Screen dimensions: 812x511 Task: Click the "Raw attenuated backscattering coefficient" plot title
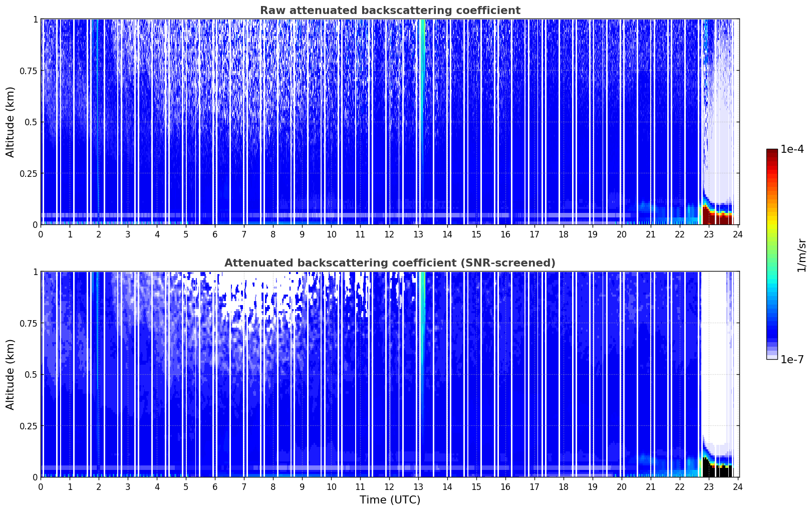[x=390, y=11]
